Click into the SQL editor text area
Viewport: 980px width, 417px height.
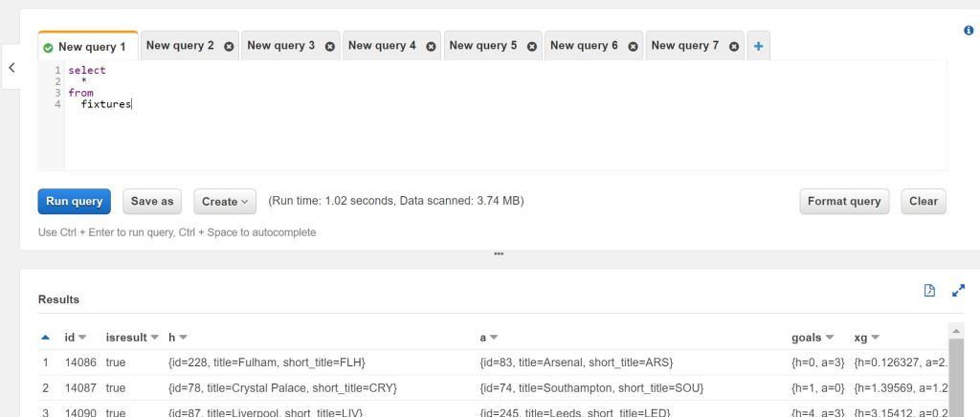pos(479,134)
